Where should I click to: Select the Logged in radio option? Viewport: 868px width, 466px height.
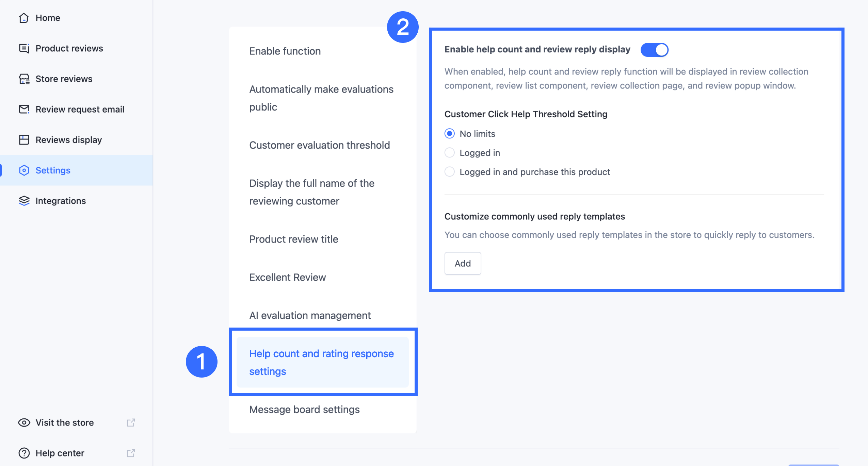(x=449, y=153)
